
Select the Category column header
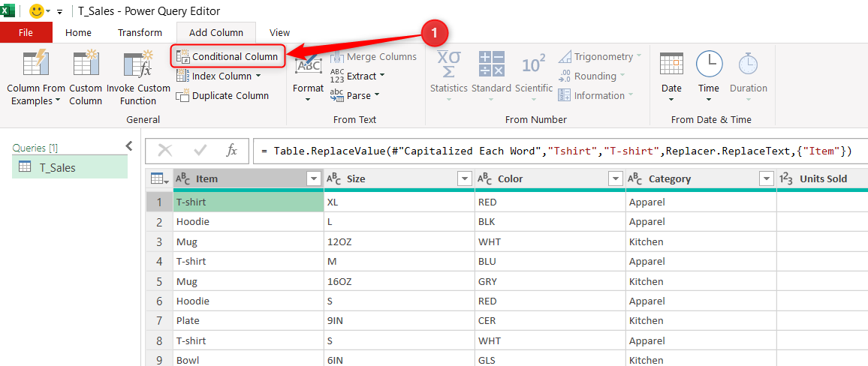click(x=701, y=178)
